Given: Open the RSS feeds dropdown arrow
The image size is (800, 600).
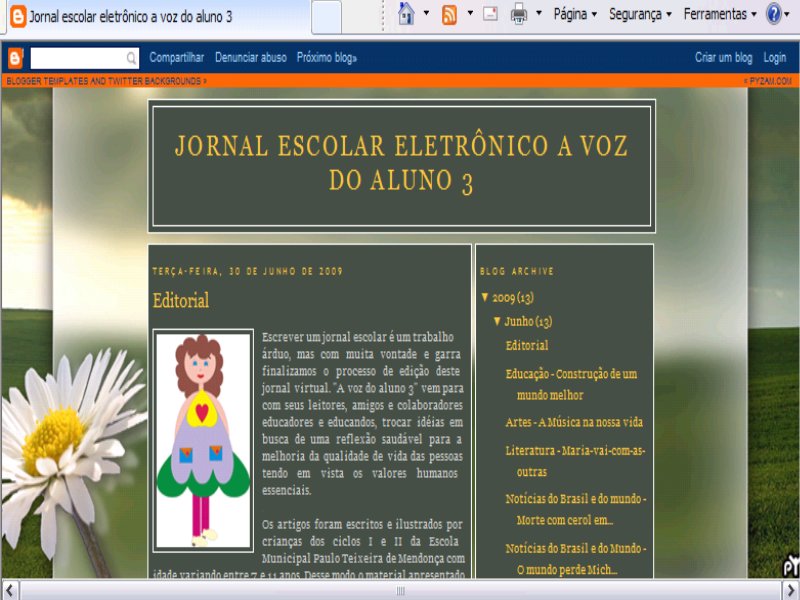Looking at the screenshot, I should 470,13.
